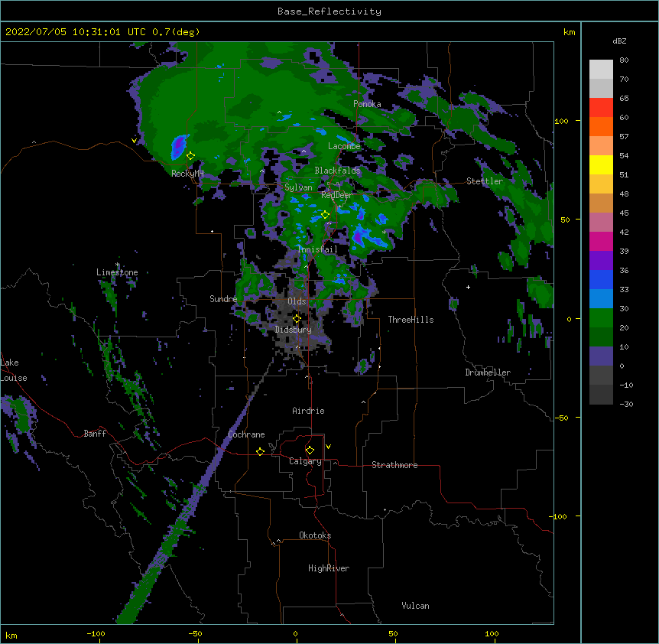
Task: Click the yellow diamond marker above Calgary label
Action: point(310,450)
